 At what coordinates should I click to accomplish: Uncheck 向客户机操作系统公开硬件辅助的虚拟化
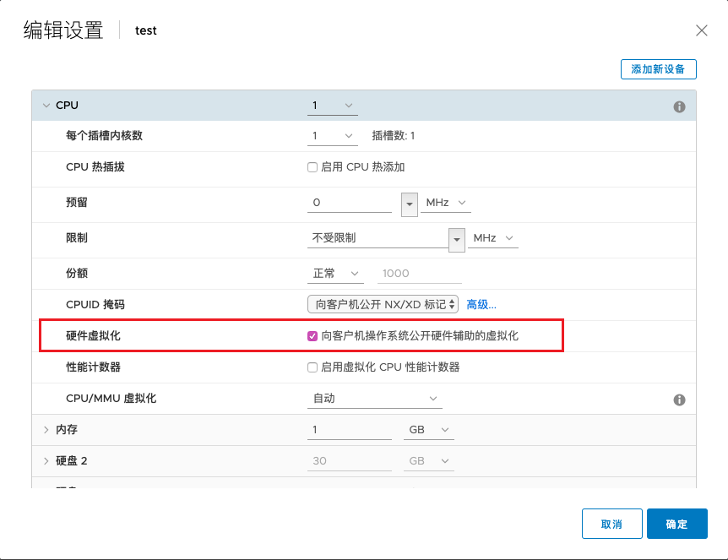312,335
